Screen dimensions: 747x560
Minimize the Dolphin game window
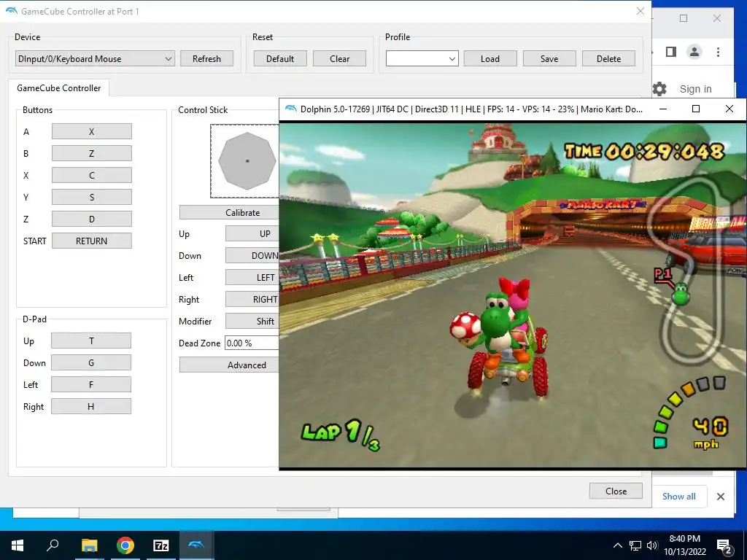click(x=662, y=109)
